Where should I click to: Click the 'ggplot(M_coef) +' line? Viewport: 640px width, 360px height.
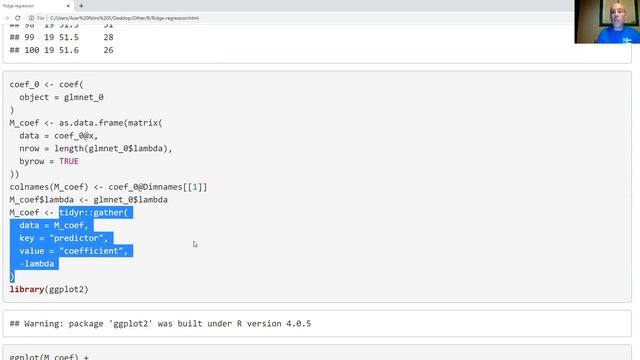coord(49,356)
